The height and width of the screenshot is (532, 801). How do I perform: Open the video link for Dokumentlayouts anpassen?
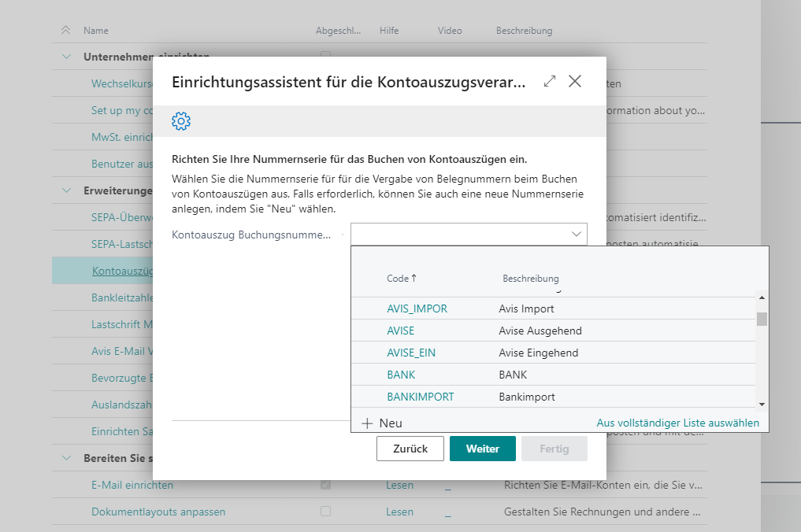point(448,515)
